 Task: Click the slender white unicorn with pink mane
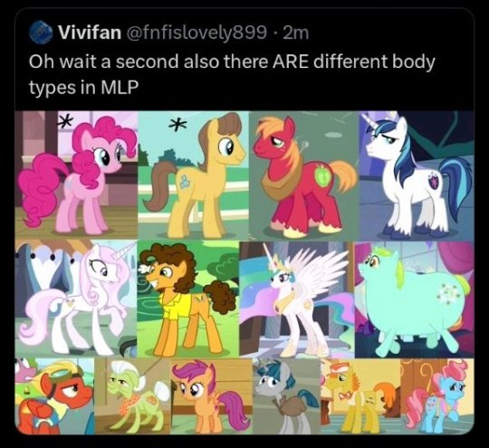tap(76, 299)
